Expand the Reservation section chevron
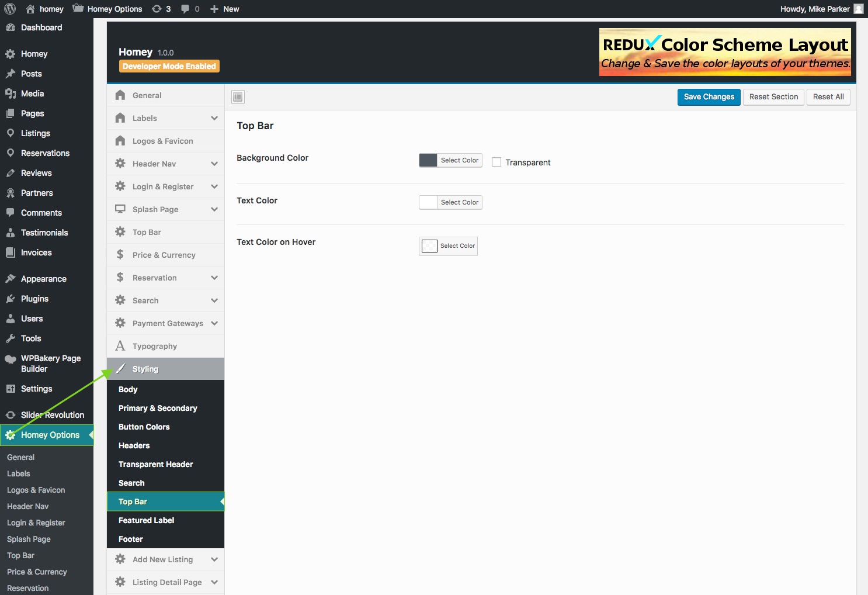Screen dimensions: 868x595 tap(214, 278)
